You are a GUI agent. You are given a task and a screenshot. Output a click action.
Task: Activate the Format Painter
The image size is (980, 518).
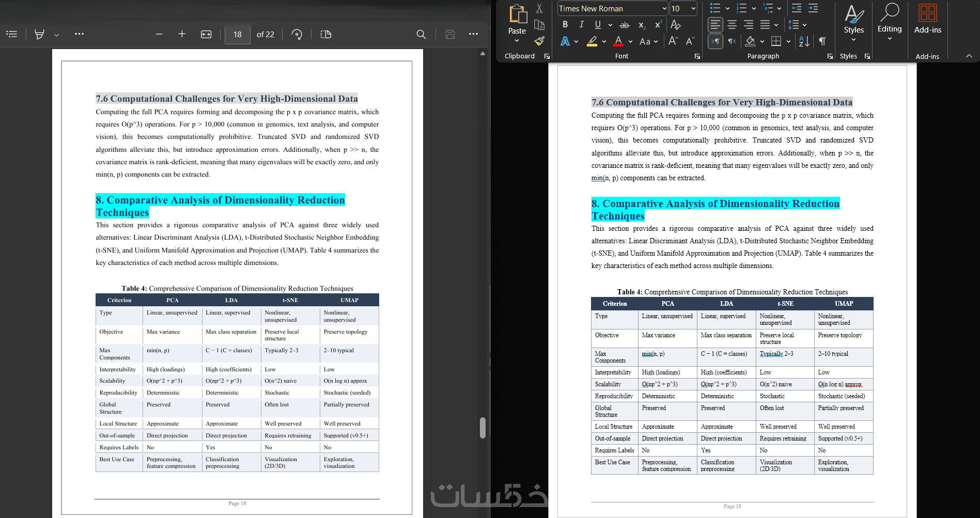tap(539, 41)
